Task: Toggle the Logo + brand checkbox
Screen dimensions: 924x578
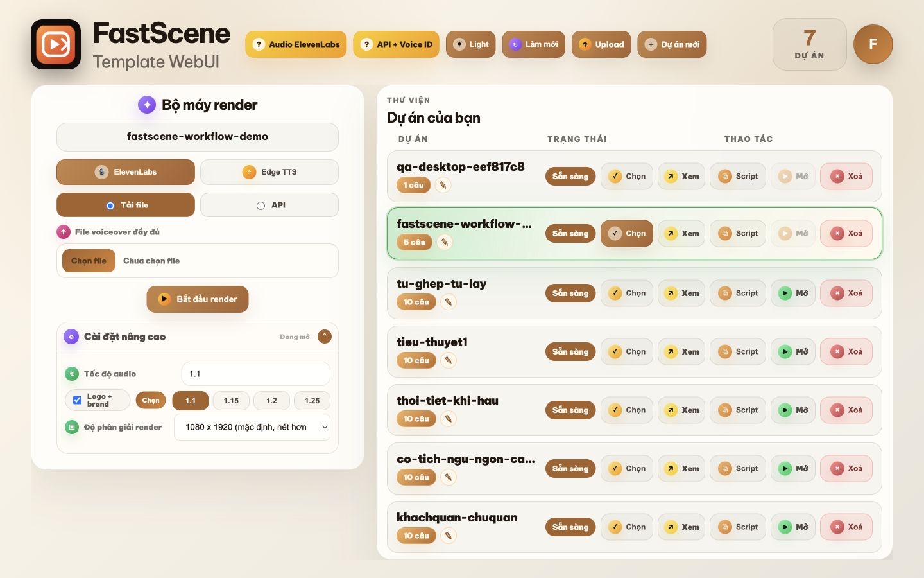Action: (77, 400)
